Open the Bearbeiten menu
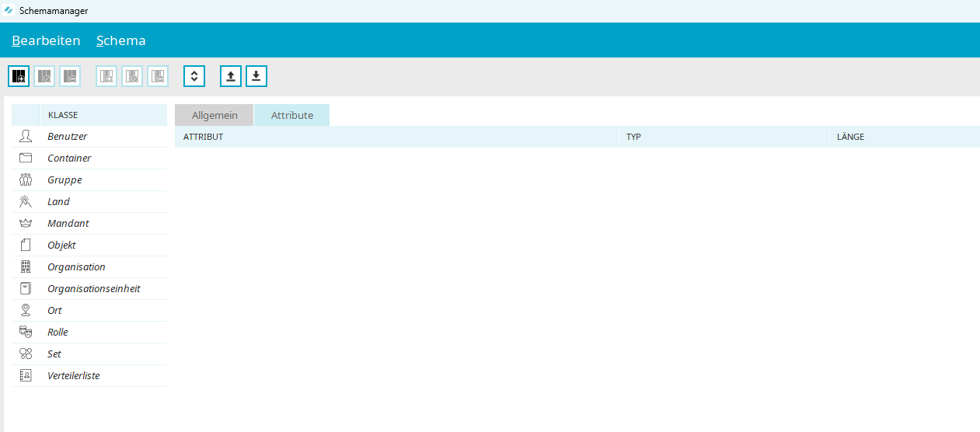Screen dimensions: 980x432 point(46,40)
